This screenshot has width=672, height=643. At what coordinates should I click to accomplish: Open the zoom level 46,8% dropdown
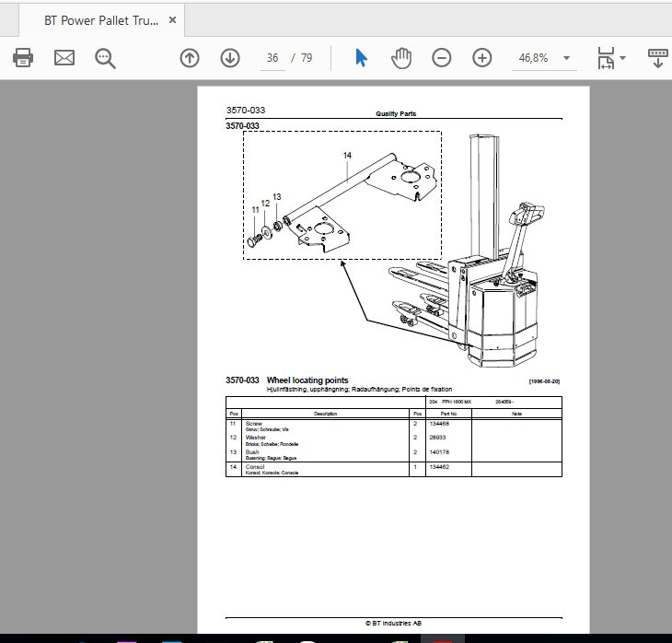(x=566, y=58)
